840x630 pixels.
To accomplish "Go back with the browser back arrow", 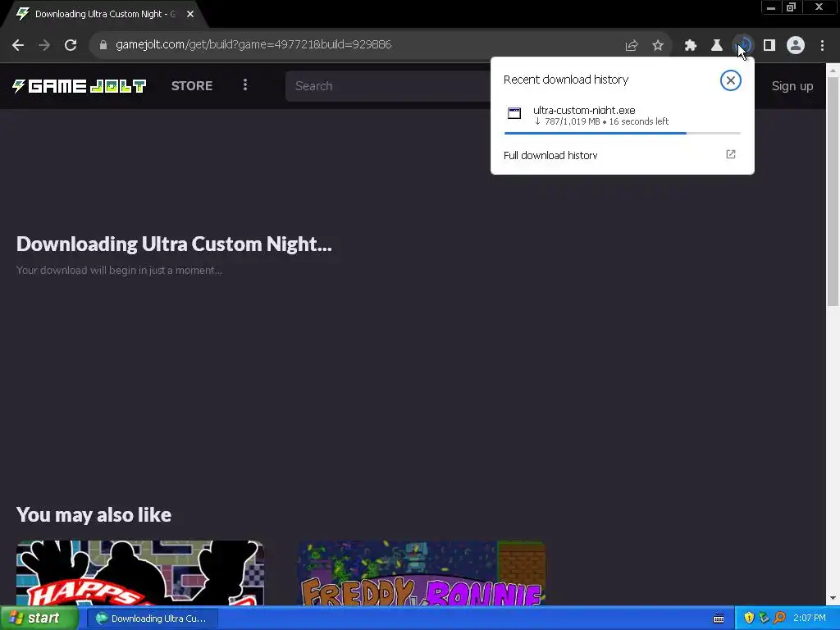I will pos(18,45).
